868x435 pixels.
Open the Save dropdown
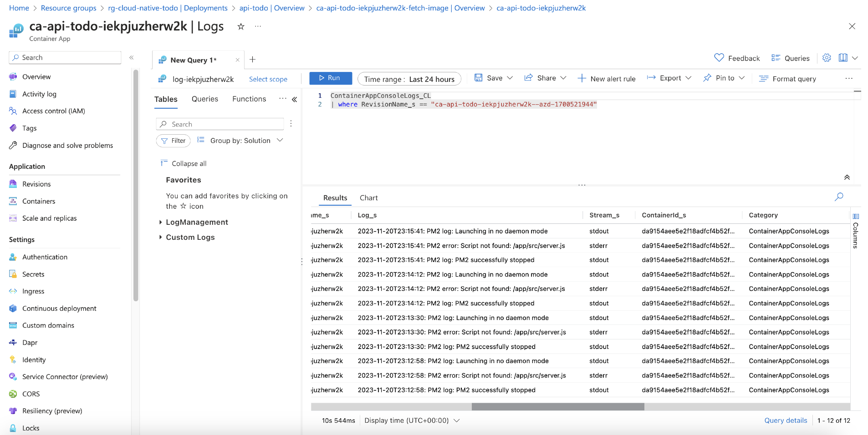(494, 78)
